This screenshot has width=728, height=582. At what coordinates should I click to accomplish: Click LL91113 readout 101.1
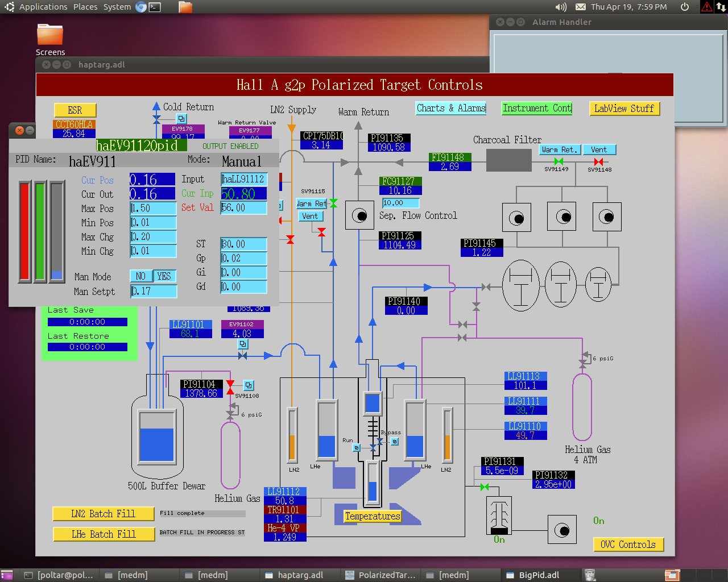[526, 385]
